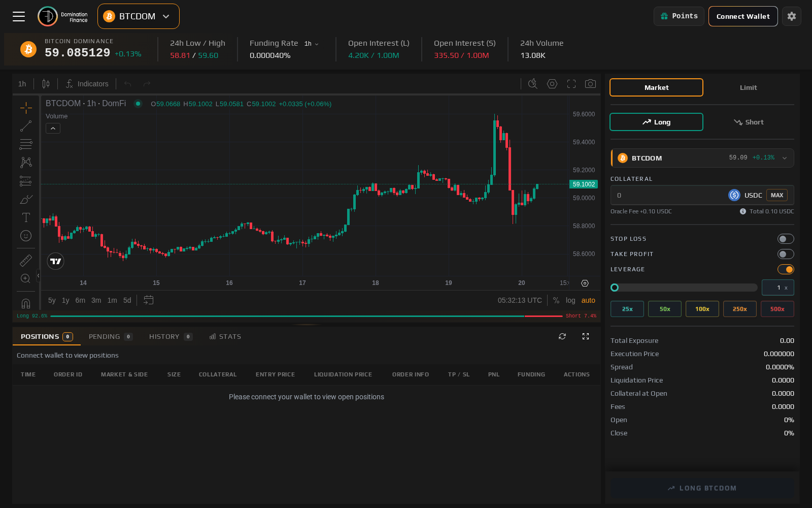Screen dimensions: 812x508
Task: Toggle the Stop Loss switch
Action: pyautogui.click(x=786, y=239)
